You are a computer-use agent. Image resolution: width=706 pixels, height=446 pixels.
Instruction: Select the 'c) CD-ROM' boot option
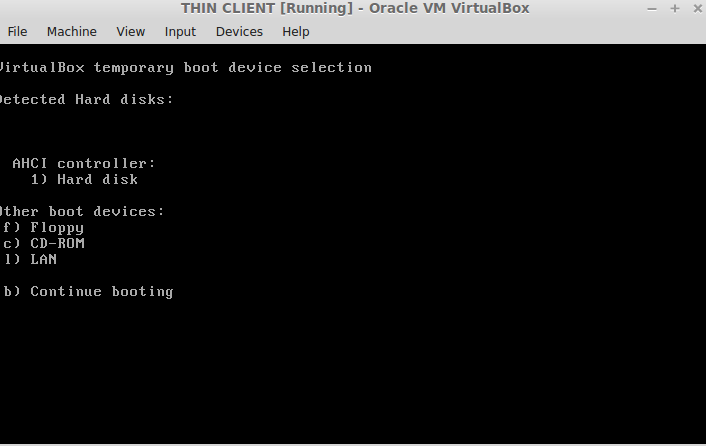click(44, 243)
